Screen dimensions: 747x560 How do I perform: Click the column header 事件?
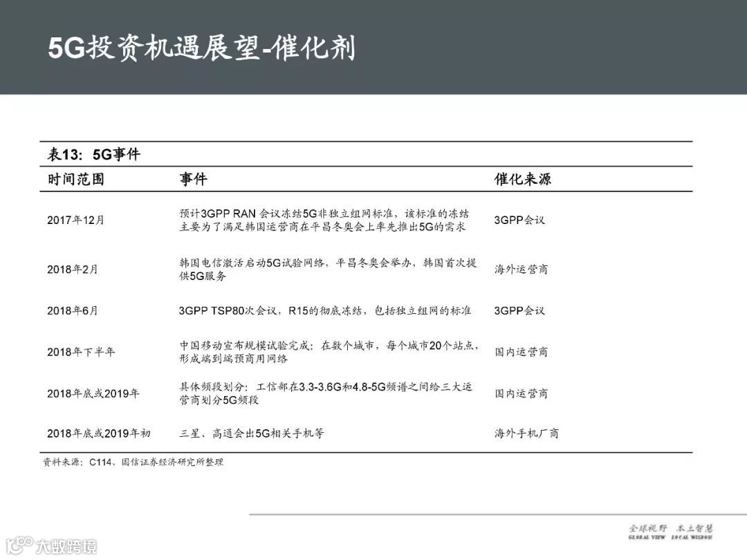[x=193, y=179]
